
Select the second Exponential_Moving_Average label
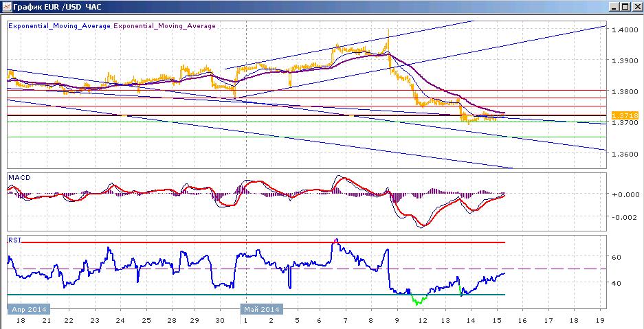click(164, 26)
